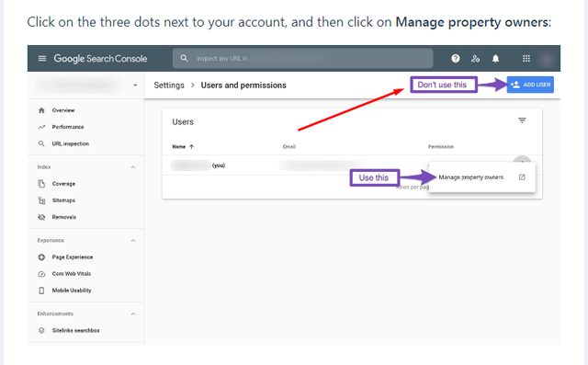The image size is (588, 365).
Task: Click the blurred email address cell
Action: point(322,165)
